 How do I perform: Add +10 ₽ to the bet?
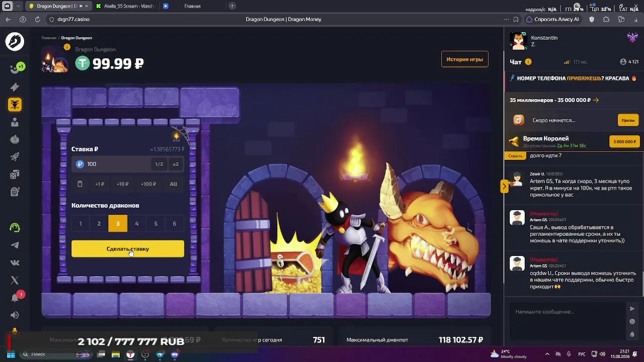[122, 184]
